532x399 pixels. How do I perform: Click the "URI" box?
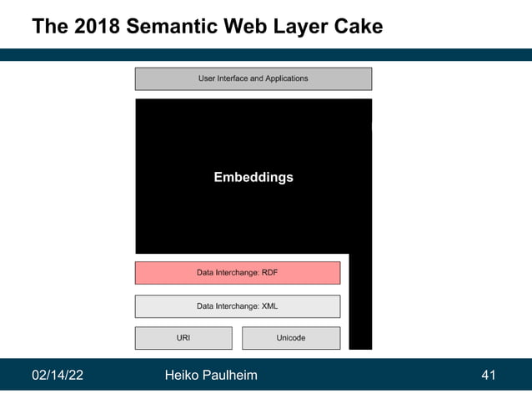[183, 338]
